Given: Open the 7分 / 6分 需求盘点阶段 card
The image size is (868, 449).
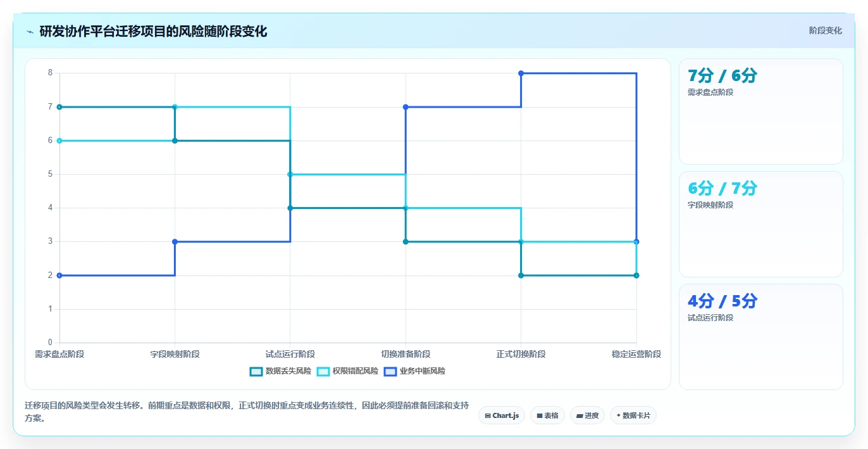Looking at the screenshot, I should [760, 111].
